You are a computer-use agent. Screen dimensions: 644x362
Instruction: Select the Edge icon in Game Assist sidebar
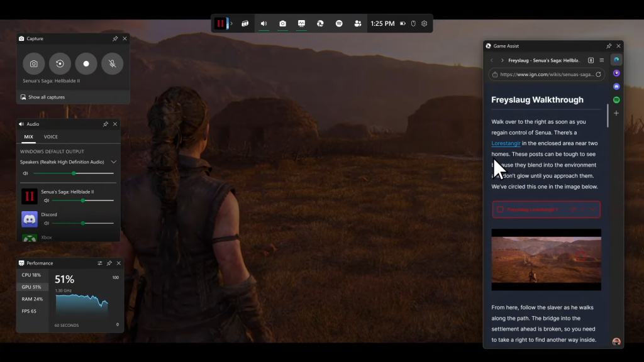click(616, 60)
